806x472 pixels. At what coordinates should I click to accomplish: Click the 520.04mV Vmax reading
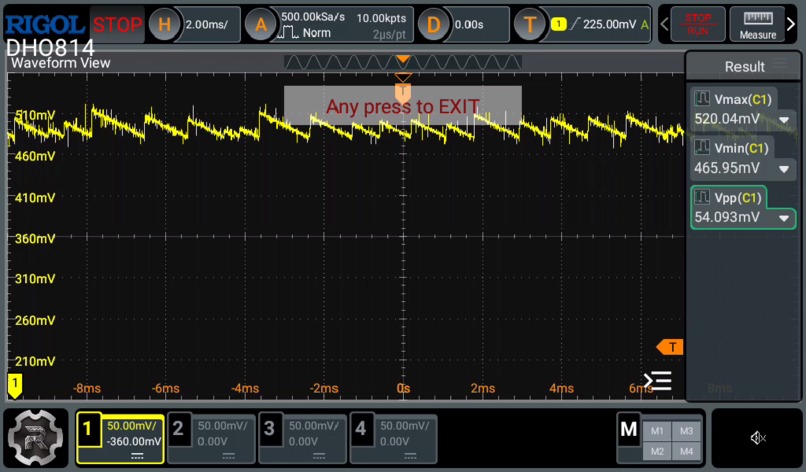[727, 119]
